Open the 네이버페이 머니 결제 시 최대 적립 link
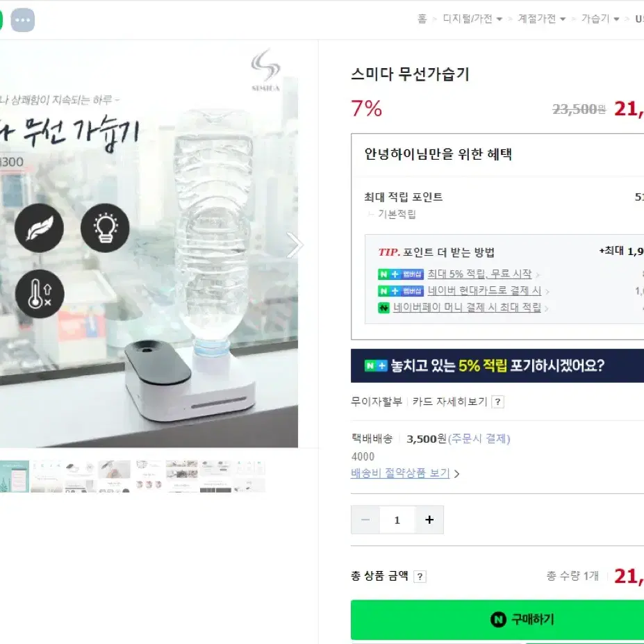644x644 pixels. pos(467,308)
